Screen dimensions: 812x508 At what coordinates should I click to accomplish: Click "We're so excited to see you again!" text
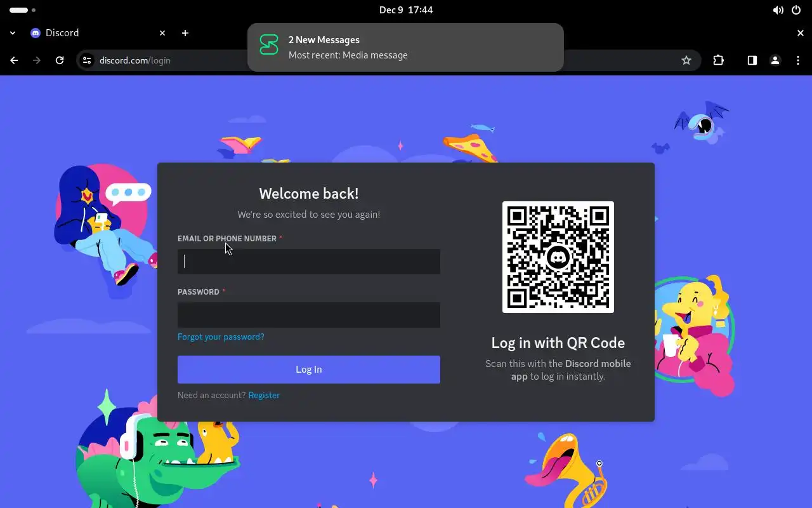[x=309, y=215]
